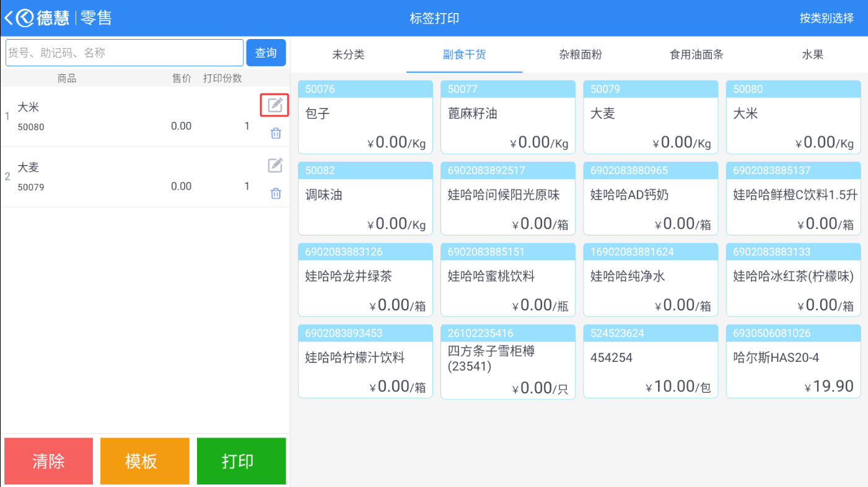Screen dimensions: 868x487
Task: Click the 查询 search button
Action: point(266,53)
